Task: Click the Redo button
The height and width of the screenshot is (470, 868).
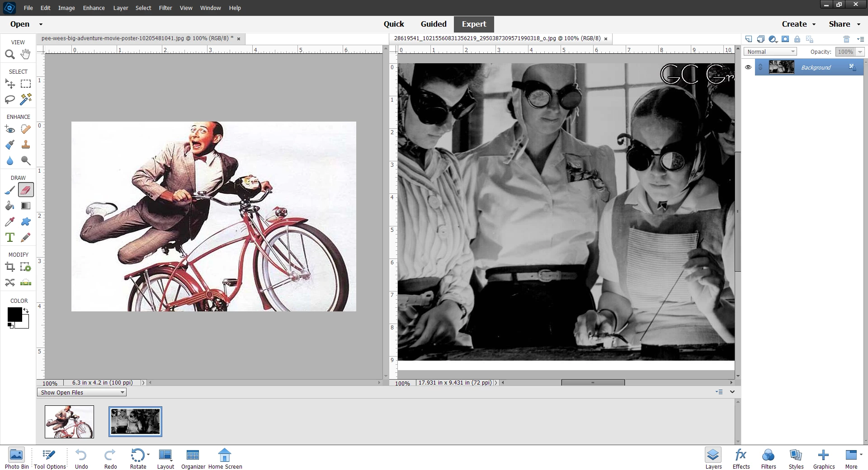Action: (x=110, y=459)
